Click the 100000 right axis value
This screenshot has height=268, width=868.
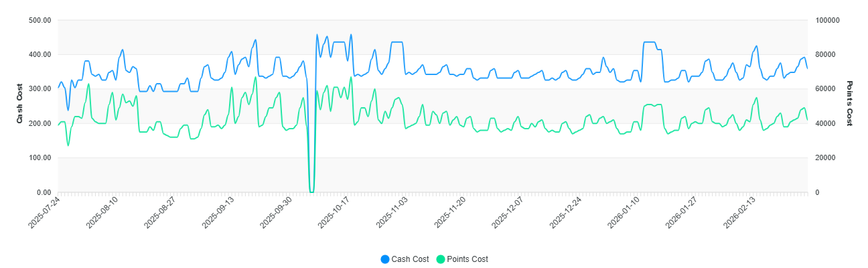click(828, 20)
